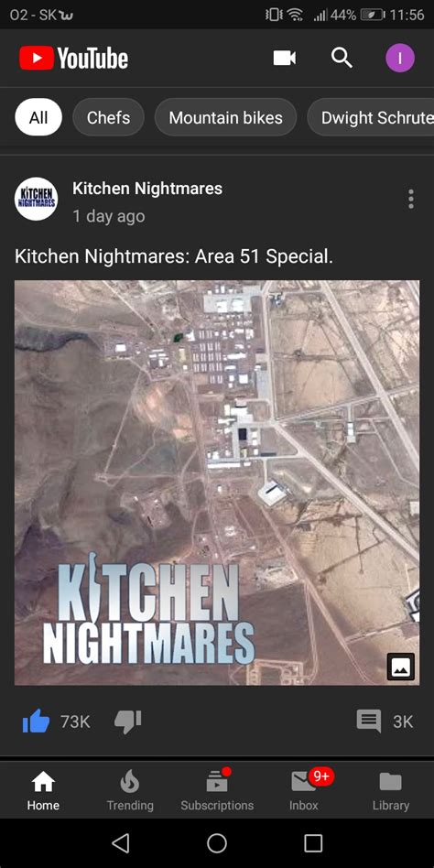Select the All filter chip

pyautogui.click(x=38, y=117)
